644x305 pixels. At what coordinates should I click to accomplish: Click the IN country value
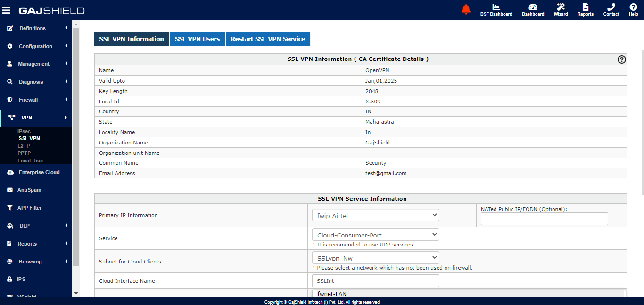pos(368,111)
